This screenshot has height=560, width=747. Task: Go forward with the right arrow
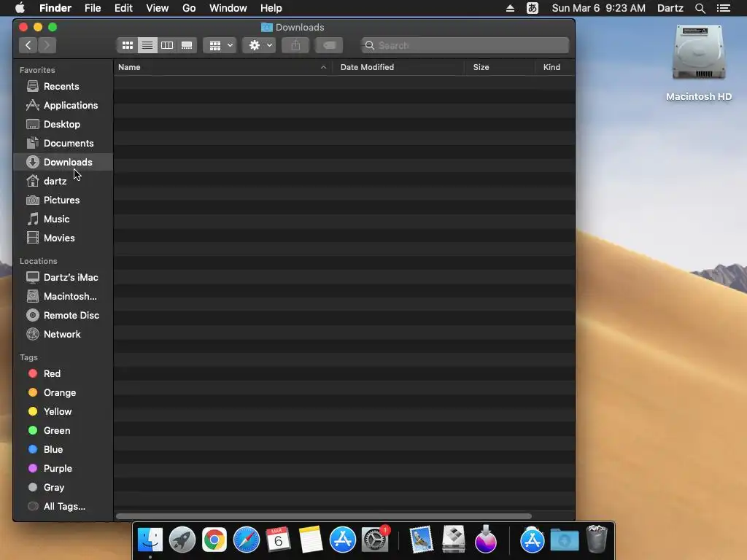click(47, 45)
